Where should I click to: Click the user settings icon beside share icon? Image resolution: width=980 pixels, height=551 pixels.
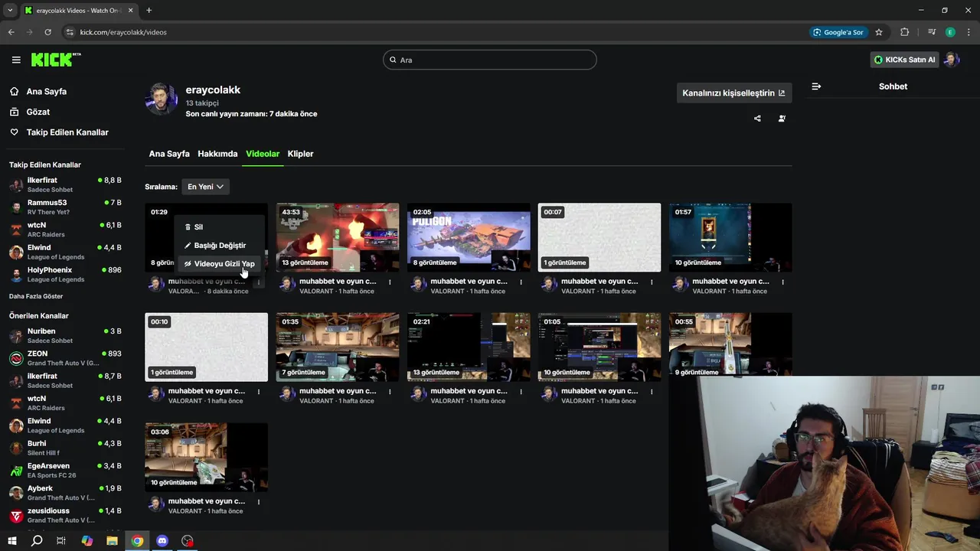coord(782,119)
